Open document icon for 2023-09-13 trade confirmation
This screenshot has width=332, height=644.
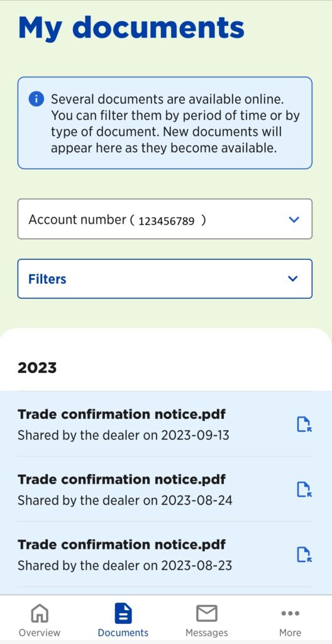(304, 425)
